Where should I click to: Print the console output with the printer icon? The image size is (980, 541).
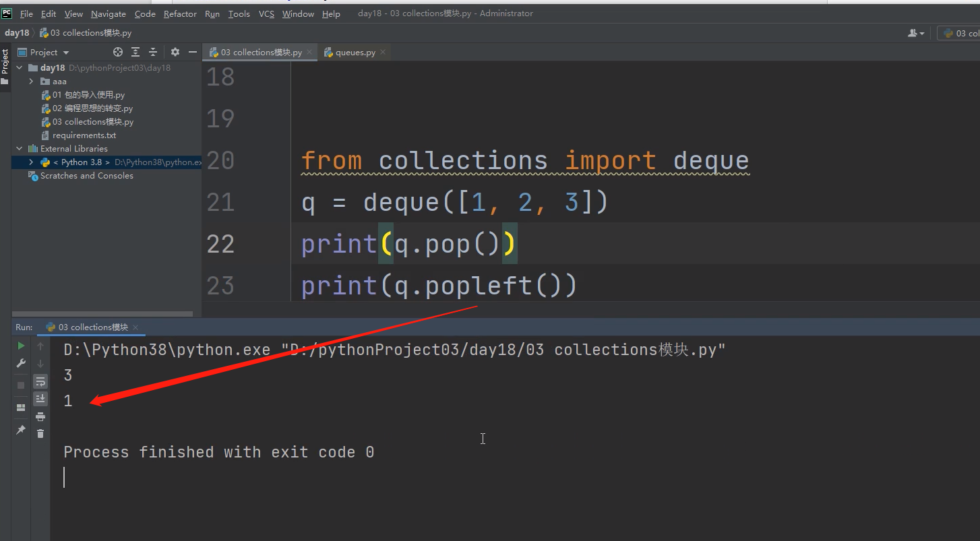click(40, 416)
